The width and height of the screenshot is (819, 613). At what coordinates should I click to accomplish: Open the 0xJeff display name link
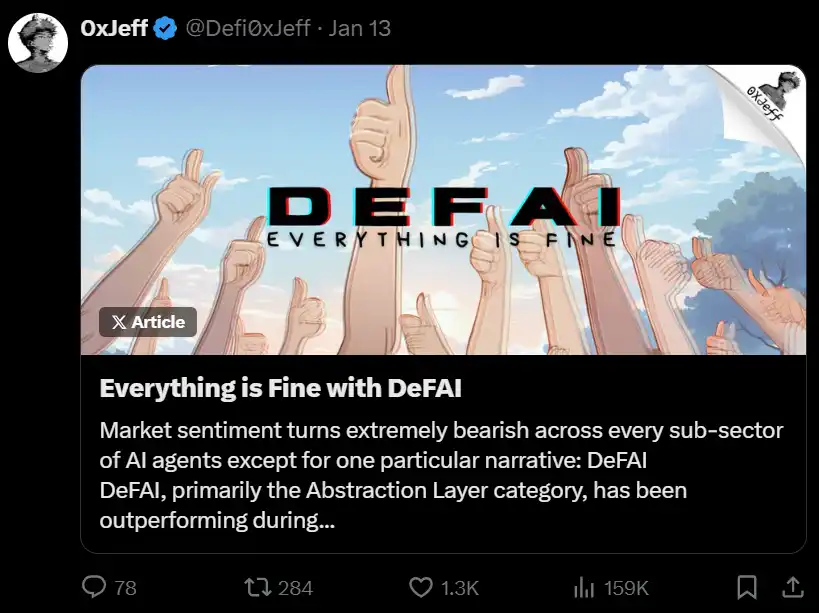coord(114,29)
